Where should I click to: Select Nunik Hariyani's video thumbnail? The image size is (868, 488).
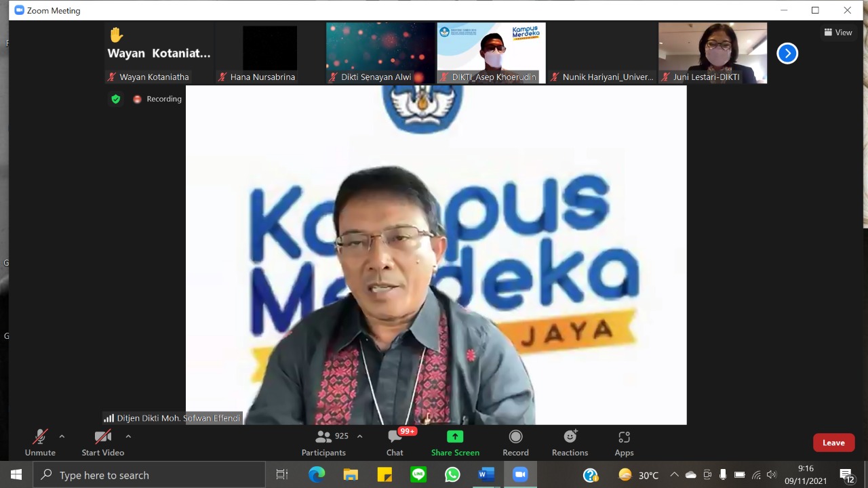point(602,53)
